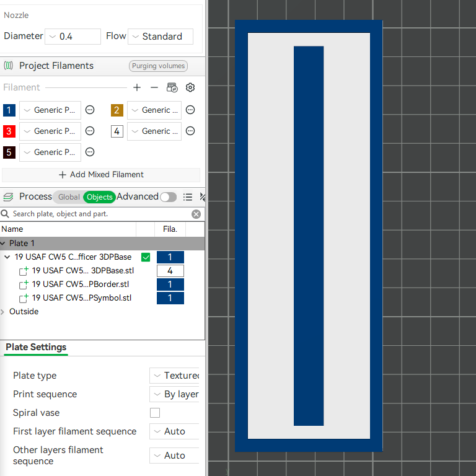Click filament 2 orange color swatch

[117, 110]
